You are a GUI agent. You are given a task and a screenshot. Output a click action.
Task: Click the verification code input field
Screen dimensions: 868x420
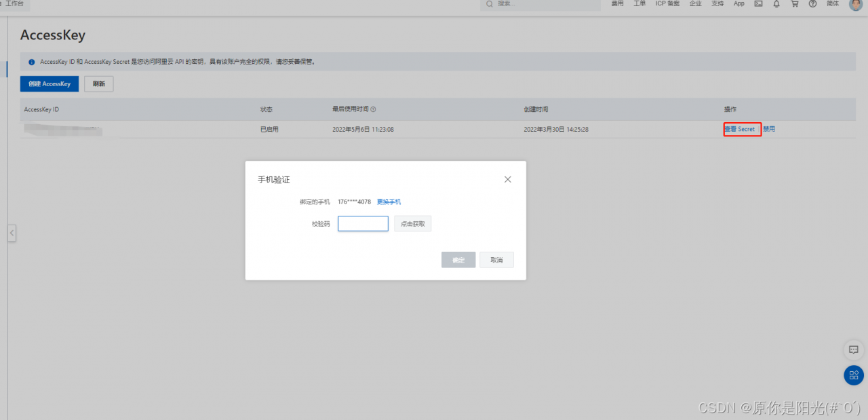(x=363, y=223)
